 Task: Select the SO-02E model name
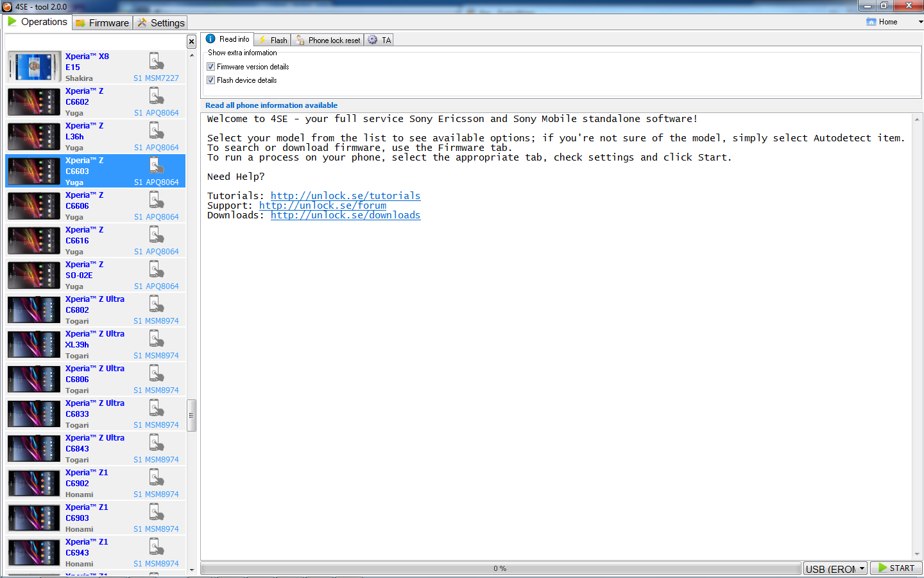[x=79, y=276]
